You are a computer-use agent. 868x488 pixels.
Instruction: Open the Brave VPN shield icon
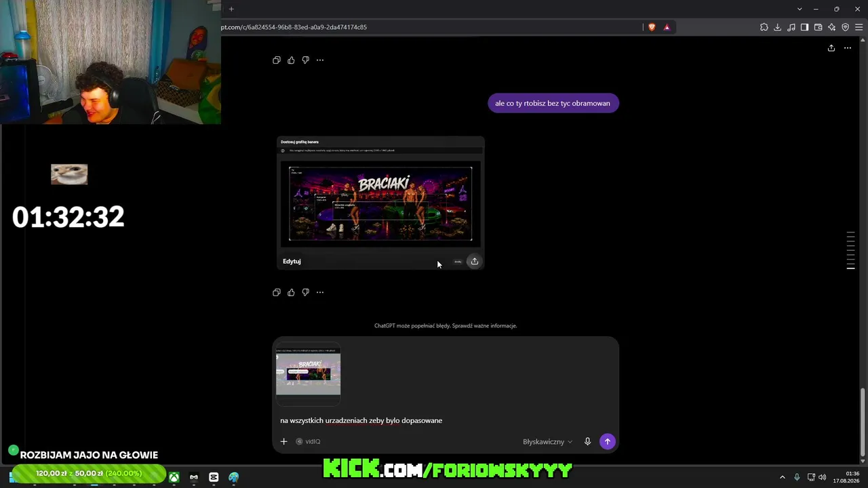click(x=846, y=27)
